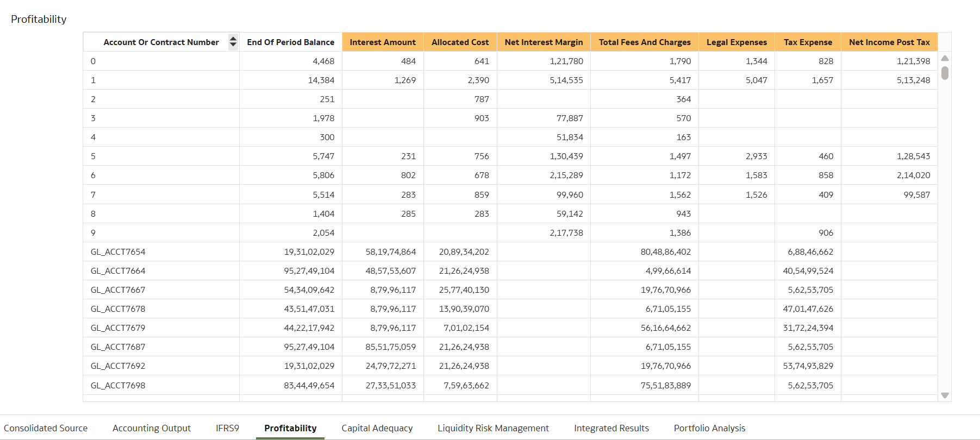Click tax expense value 40,54,99,524
Viewport: 980px width, 440px height.
point(808,271)
